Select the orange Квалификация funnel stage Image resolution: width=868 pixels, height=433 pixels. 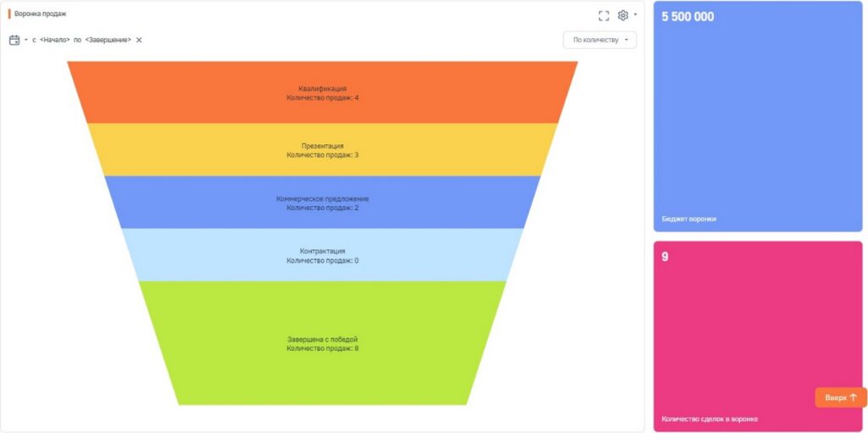[x=322, y=93]
